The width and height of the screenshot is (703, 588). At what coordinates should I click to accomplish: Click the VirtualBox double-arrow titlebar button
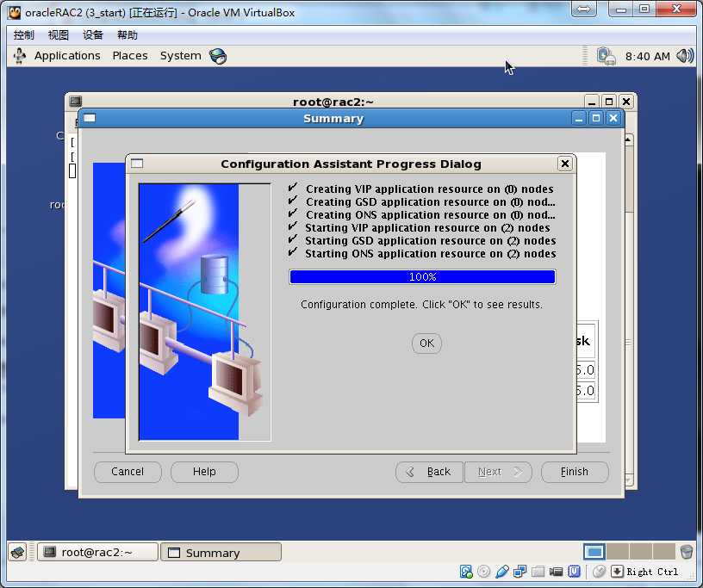click(x=584, y=9)
